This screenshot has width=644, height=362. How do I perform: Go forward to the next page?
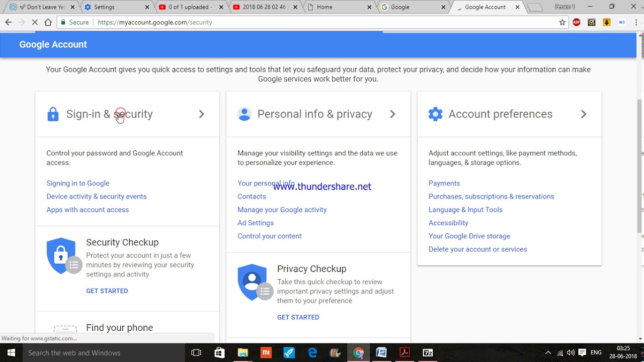[21, 22]
